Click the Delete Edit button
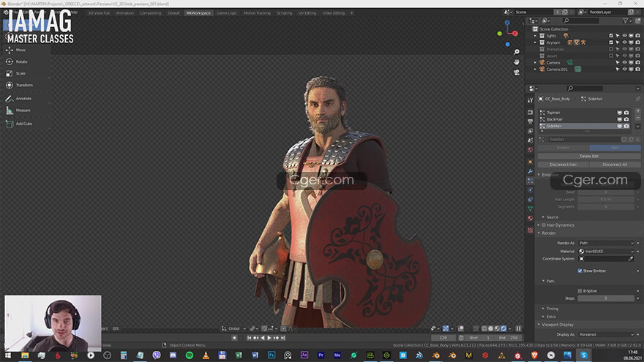The image size is (644, 362). pos(589,157)
